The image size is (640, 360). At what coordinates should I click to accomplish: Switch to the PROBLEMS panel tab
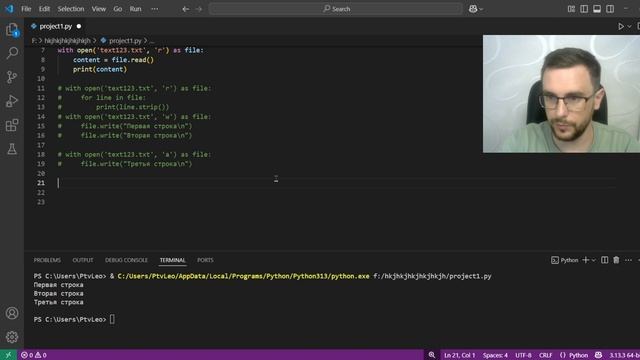pos(47,260)
